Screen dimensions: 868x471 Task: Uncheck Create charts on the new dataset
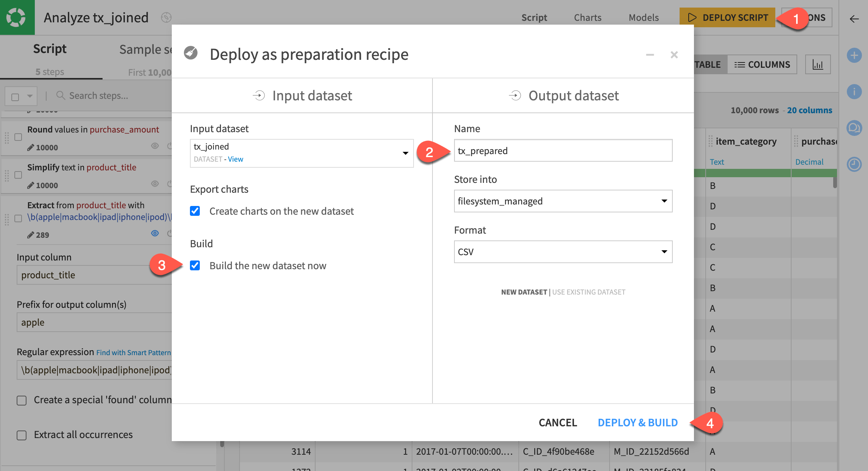pos(195,211)
